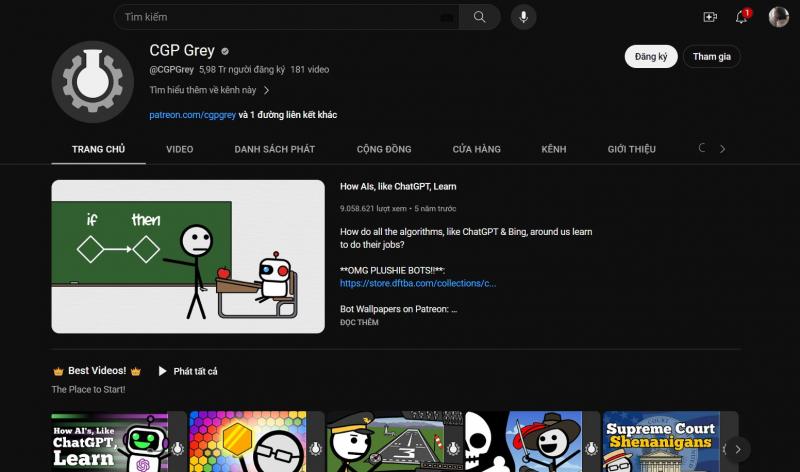Open the rainbow hexagon video thumbnail

[x=257, y=442]
